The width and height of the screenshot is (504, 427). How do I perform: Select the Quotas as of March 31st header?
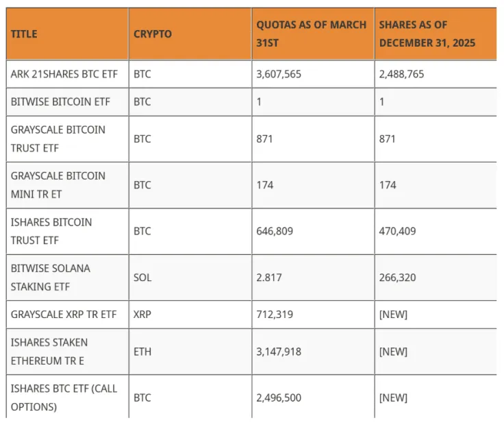(313, 34)
